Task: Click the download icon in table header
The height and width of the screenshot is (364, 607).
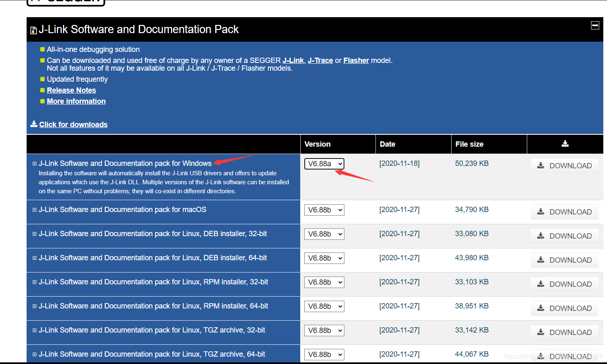Action: click(x=565, y=143)
